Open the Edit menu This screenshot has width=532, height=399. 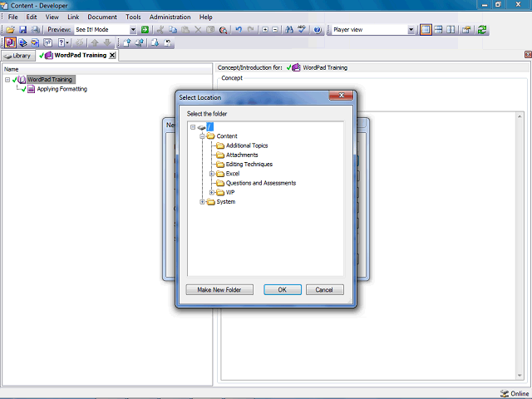(x=32, y=17)
